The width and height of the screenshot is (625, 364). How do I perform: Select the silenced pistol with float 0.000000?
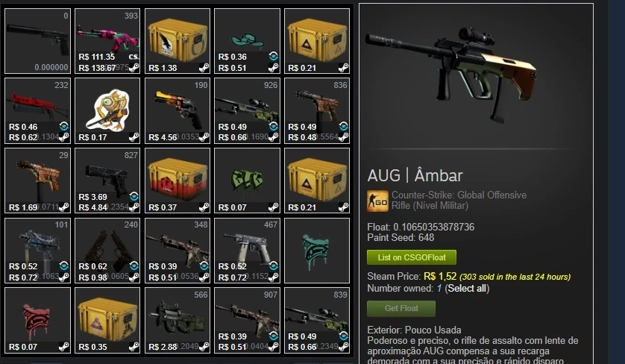pyautogui.click(x=37, y=41)
